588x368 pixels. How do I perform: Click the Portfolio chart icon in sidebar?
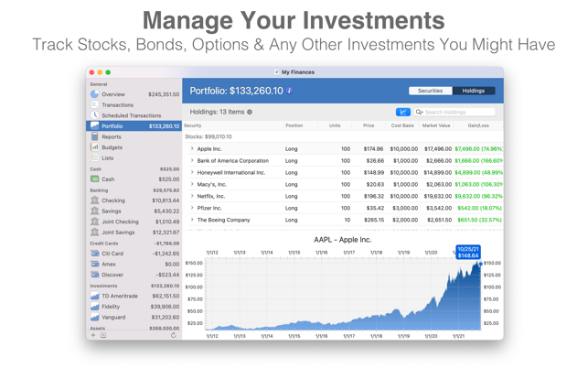(x=94, y=125)
